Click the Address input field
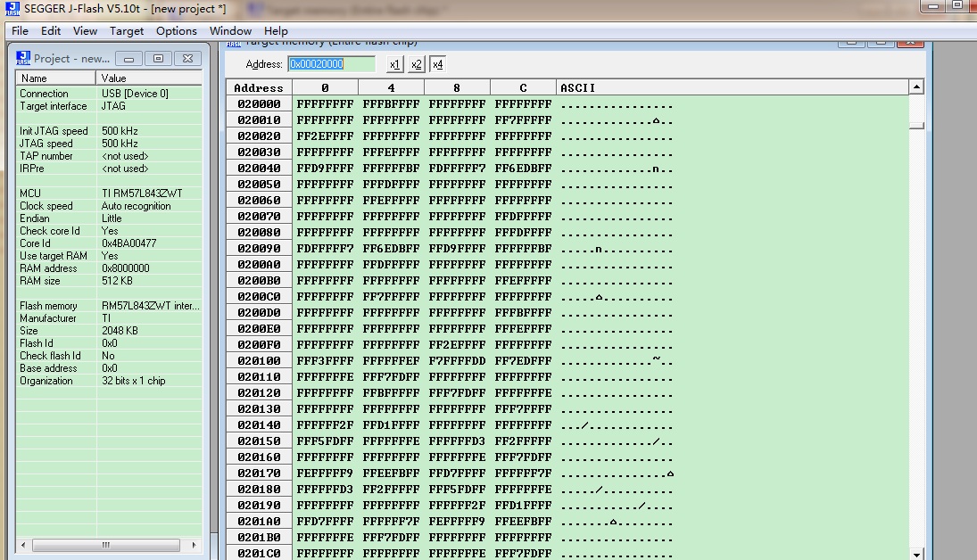This screenshot has width=977, height=560. pyautogui.click(x=332, y=64)
